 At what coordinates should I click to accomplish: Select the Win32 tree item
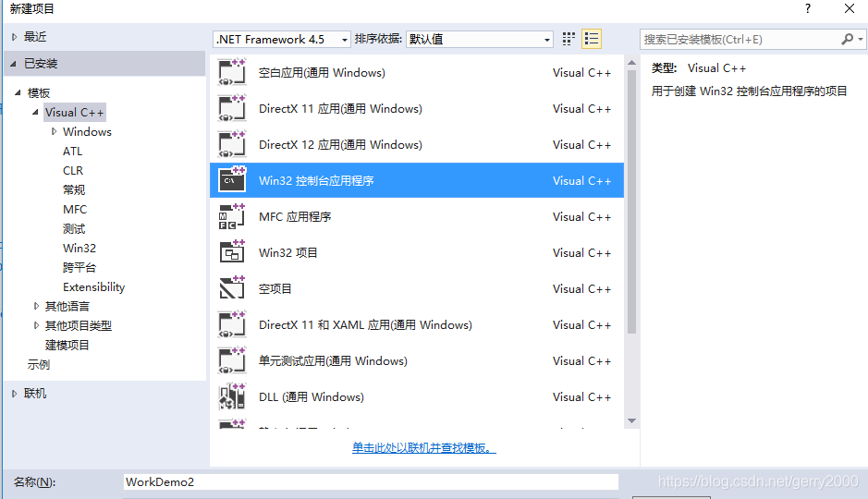tap(79, 248)
